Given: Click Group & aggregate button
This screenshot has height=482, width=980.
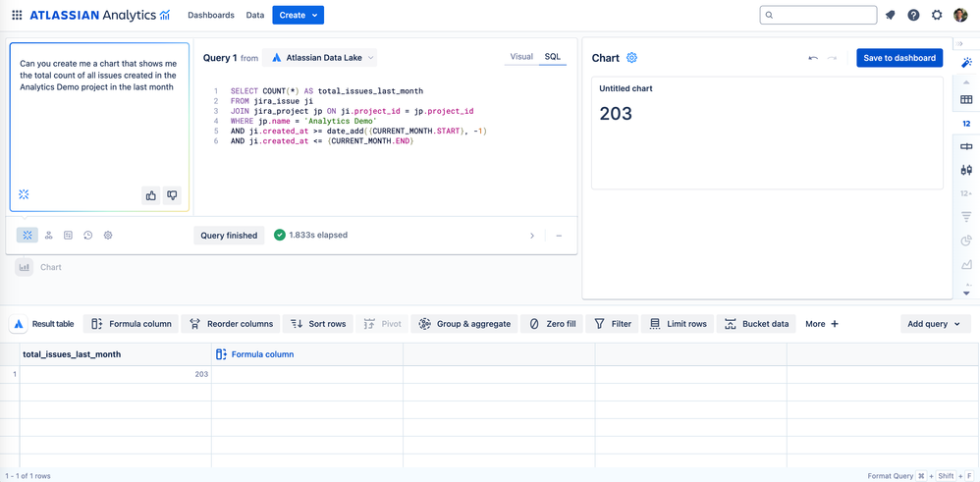Looking at the screenshot, I should coord(464,324).
